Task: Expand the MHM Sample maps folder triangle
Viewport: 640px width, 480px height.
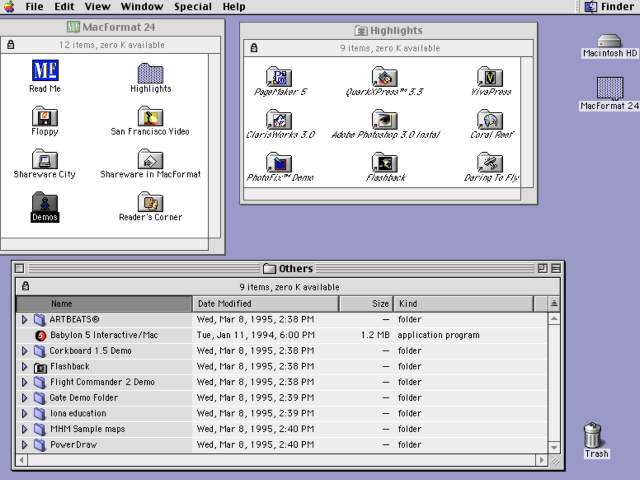Action: 24,429
